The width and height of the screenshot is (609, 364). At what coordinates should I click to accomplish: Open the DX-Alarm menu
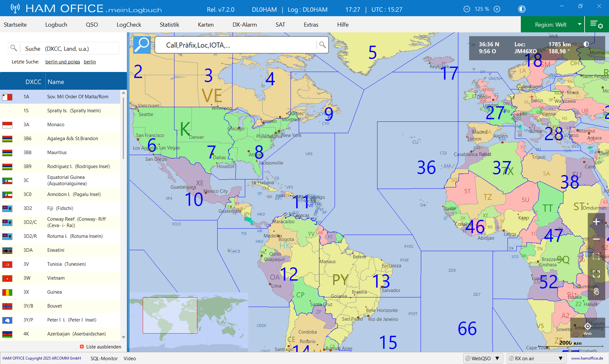245,24
